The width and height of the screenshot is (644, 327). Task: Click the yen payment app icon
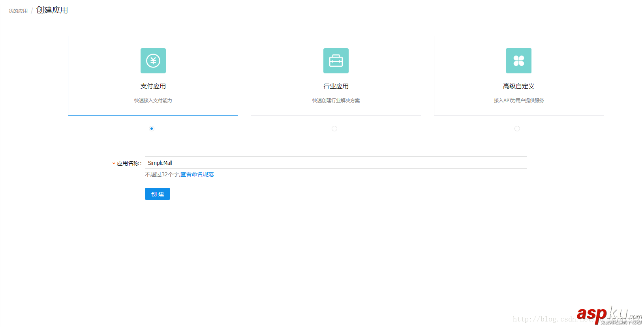pos(153,61)
